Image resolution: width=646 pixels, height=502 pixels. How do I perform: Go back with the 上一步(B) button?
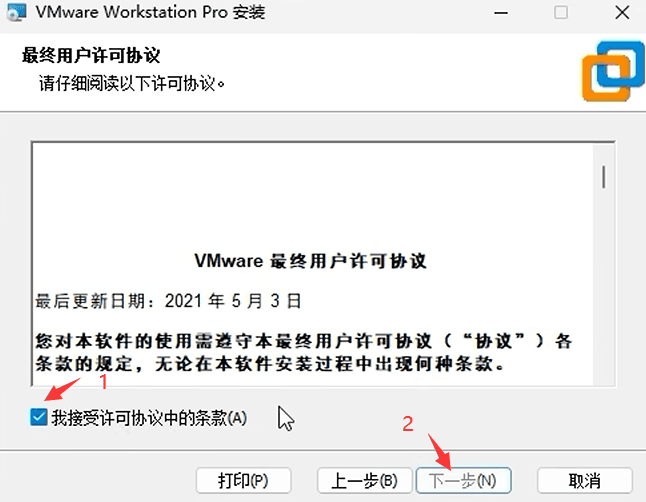point(364,481)
